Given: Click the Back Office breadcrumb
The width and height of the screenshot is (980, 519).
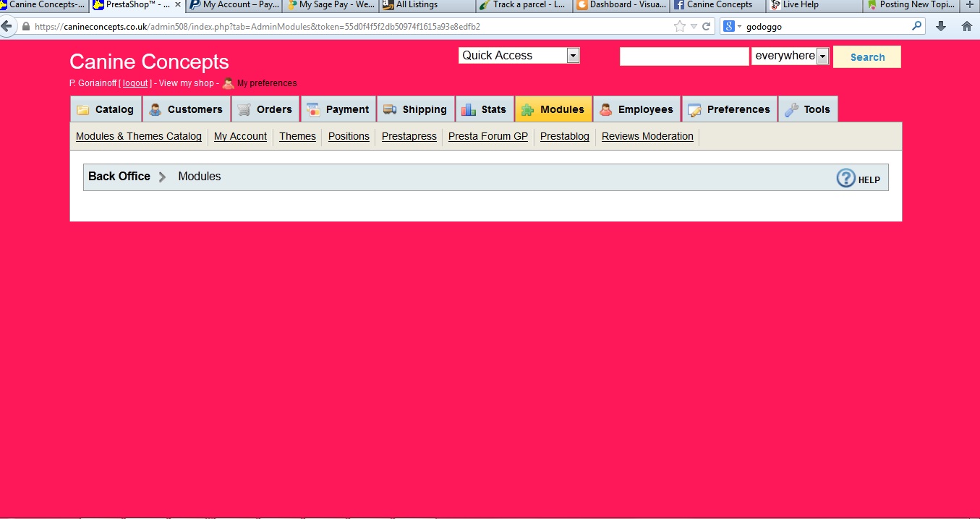Looking at the screenshot, I should (x=119, y=176).
